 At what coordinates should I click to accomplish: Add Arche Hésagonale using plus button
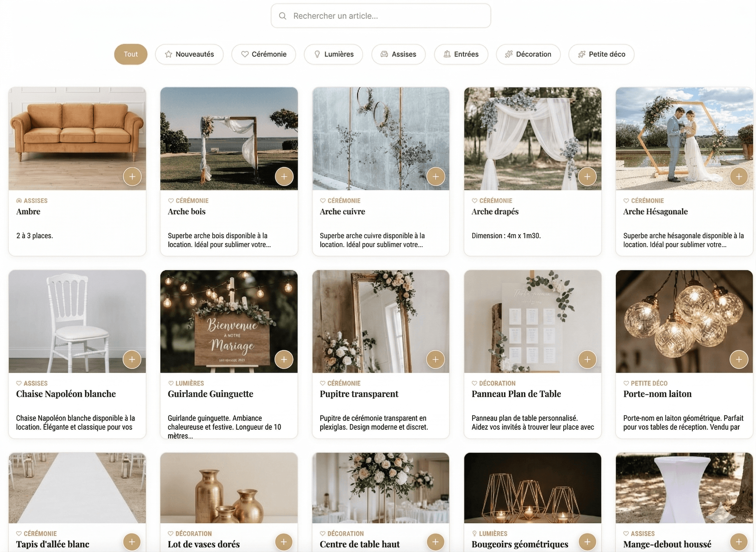coord(739,177)
